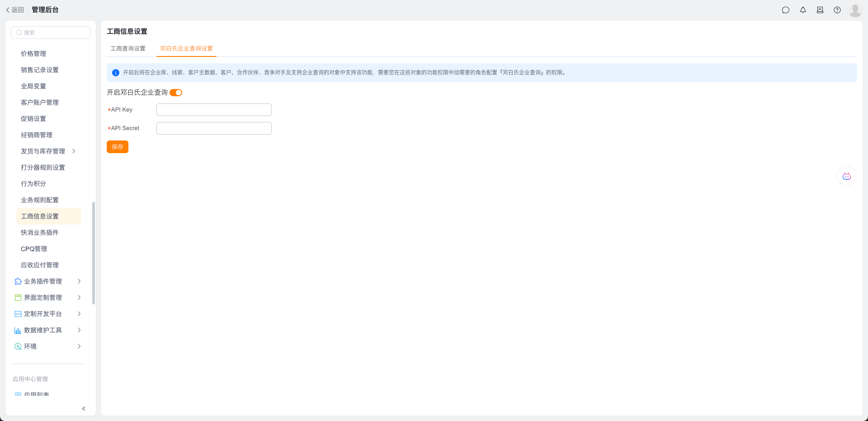The width and height of the screenshot is (868, 421).
Task: Select the 邓白氏企业查询设置 tab
Action: [186, 48]
